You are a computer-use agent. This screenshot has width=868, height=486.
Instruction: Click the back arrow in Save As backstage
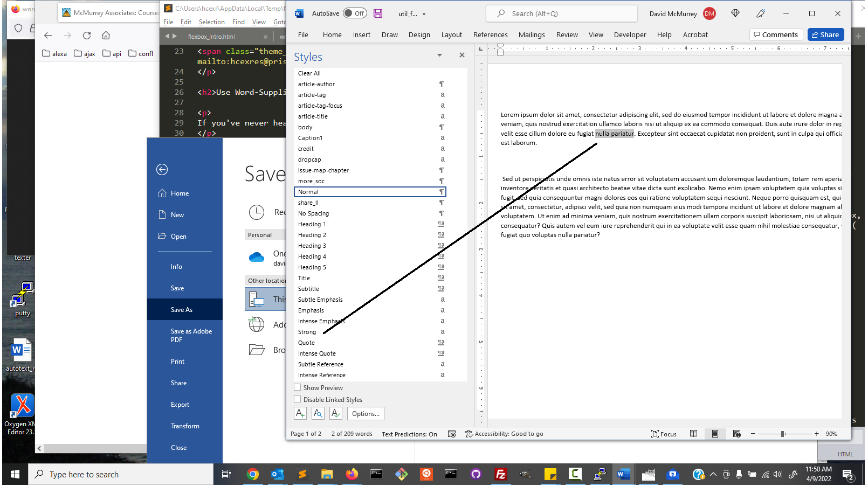click(162, 170)
